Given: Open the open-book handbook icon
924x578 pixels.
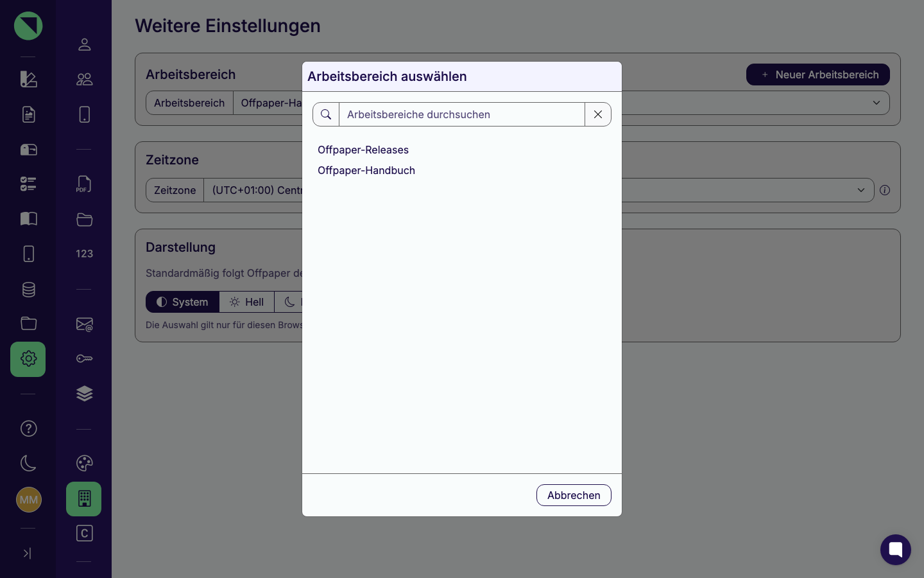Looking at the screenshot, I should pyautogui.click(x=28, y=219).
